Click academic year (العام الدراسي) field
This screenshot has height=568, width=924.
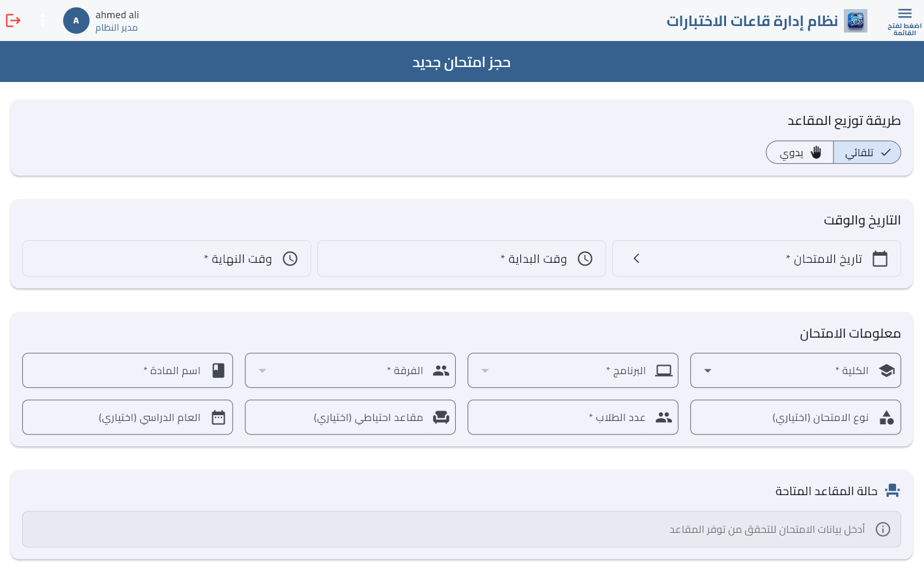pos(128,417)
